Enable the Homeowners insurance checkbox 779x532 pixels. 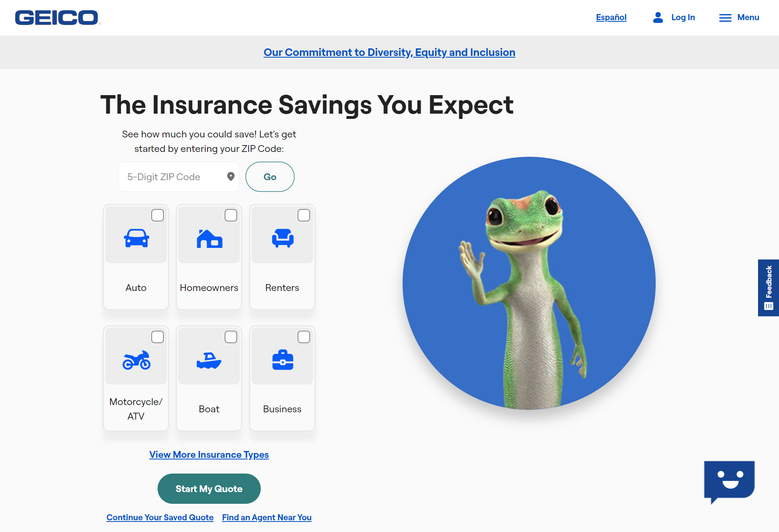point(230,215)
